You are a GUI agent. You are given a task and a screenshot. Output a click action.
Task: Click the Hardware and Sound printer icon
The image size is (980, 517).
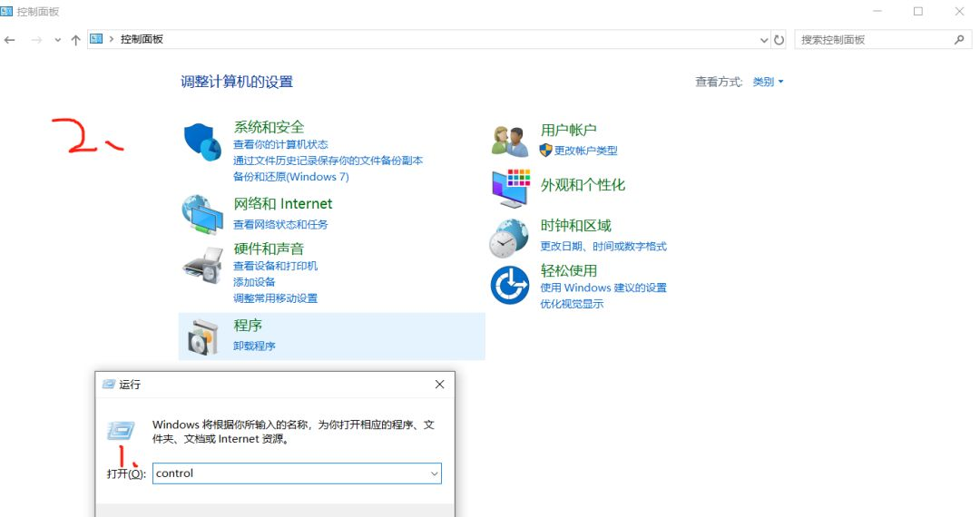coord(202,265)
